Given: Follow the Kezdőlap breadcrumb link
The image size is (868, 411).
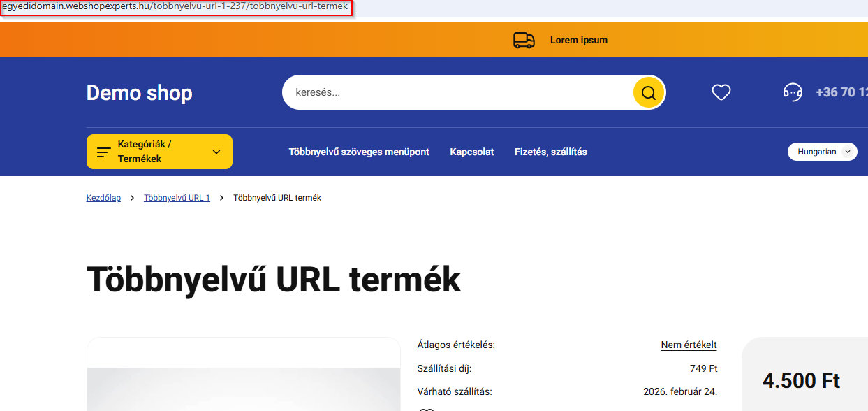Looking at the screenshot, I should coord(103,198).
